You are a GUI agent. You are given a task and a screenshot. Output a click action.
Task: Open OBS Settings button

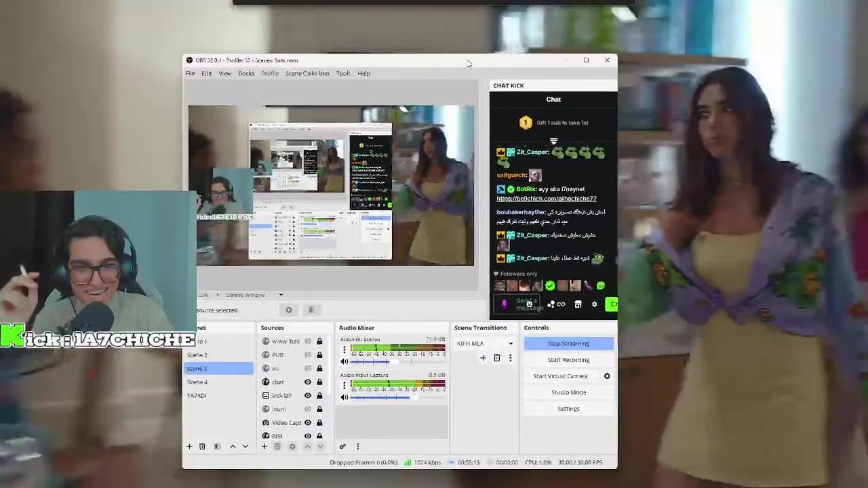tap(568, 409)
